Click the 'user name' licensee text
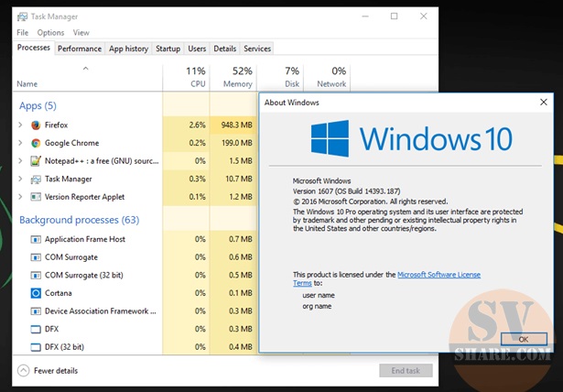 coord(319,295)
